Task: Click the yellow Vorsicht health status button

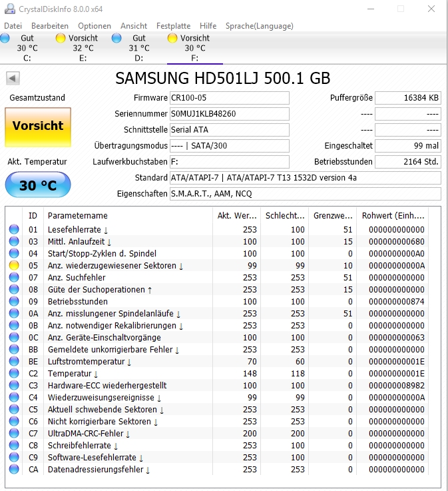Action: point(38,127)
